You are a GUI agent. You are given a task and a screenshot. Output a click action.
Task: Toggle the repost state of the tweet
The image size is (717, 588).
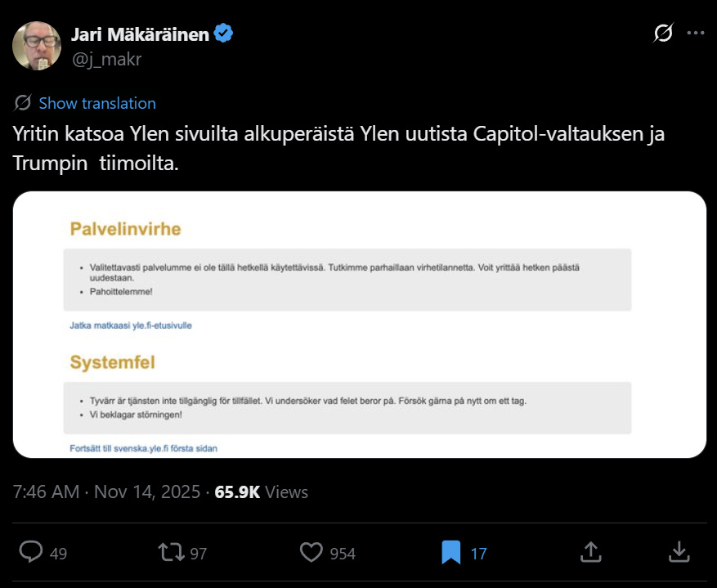pyautogui.click(x=171, y=553)
